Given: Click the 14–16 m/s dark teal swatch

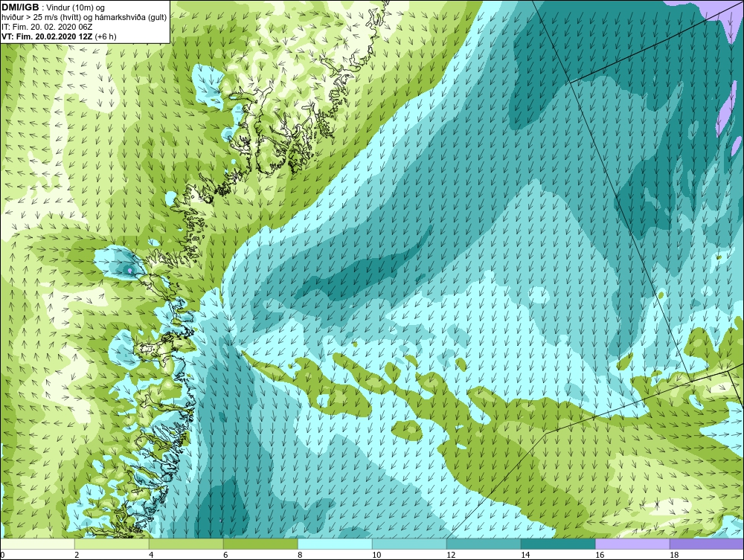Looking at the screenshot, I should [x=558, y=544].
